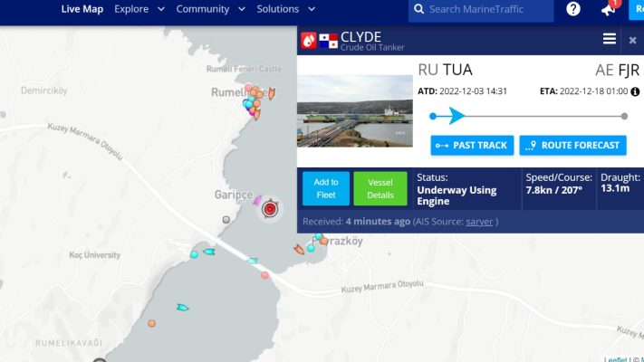Click the Koç University map label

coord(94,255)
